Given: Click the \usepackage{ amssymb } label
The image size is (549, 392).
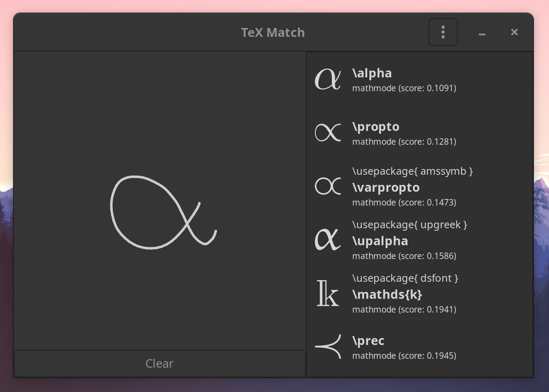Looking at the screenshot, I should click(x=413, y=171).
